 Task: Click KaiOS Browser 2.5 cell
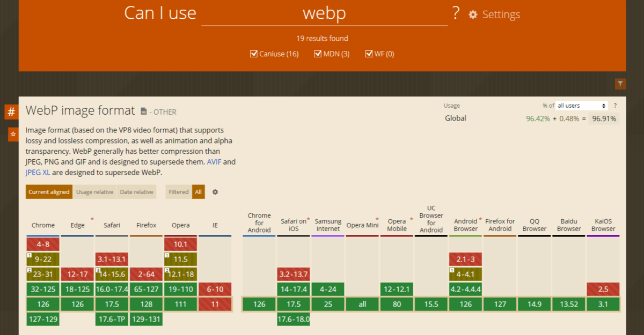click(x=603, y=289)
